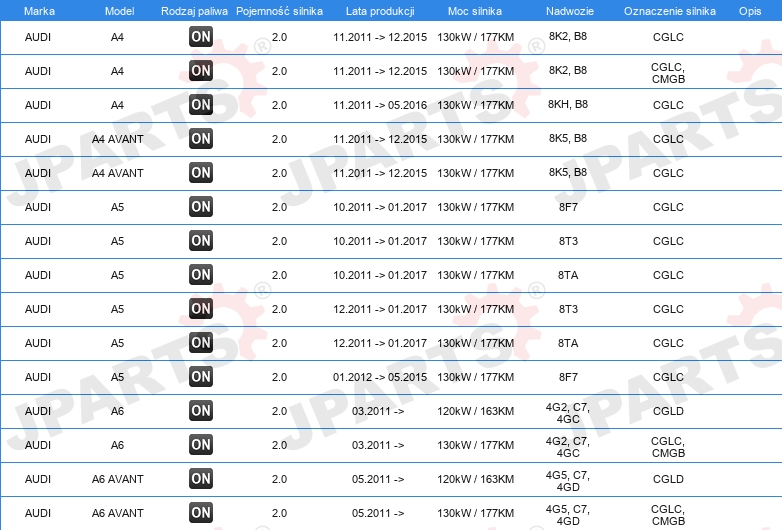Select A6 AVANT model in 120kW row
Screen dimensions: 782x530
pos(118,479)
